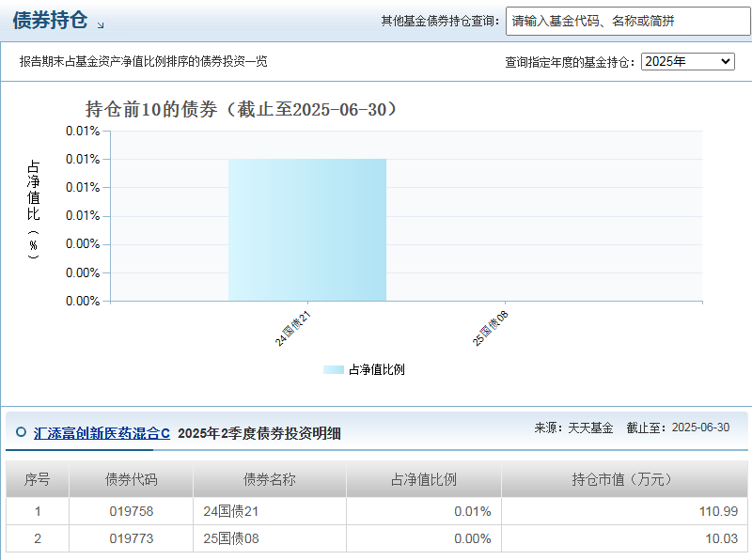752x560 pixels.
Task: Click the 0.00% ratio cell for 25国债08
Action: tap(424, 538)
